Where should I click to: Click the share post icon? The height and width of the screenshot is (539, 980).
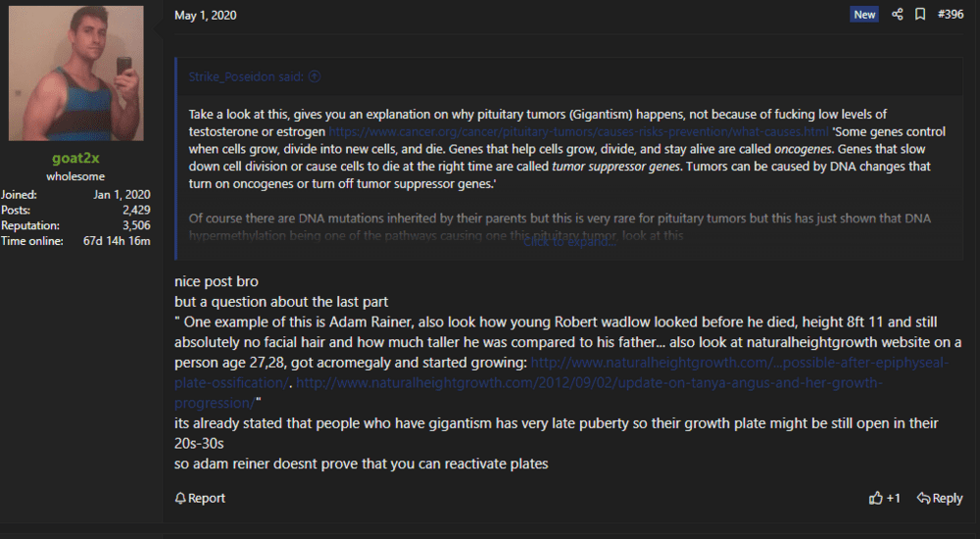897,15
